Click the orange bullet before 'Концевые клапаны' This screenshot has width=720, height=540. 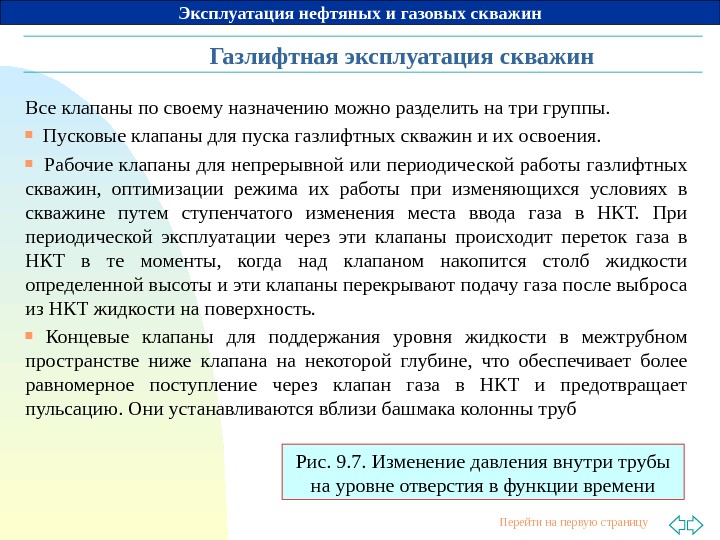coord(29,336)
